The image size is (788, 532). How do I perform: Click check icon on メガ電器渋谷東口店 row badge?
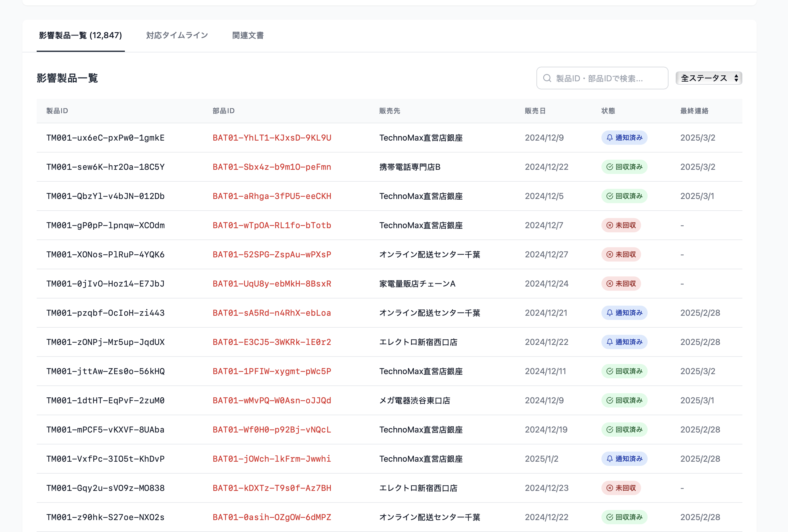click(609, 400)
